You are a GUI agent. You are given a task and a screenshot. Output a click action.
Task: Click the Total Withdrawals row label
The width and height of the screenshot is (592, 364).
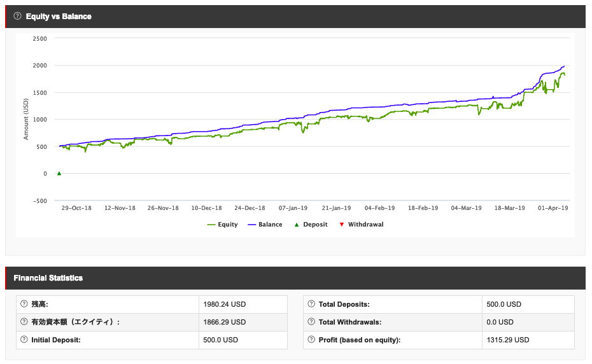pyautogui.click(x=350, y=322)
